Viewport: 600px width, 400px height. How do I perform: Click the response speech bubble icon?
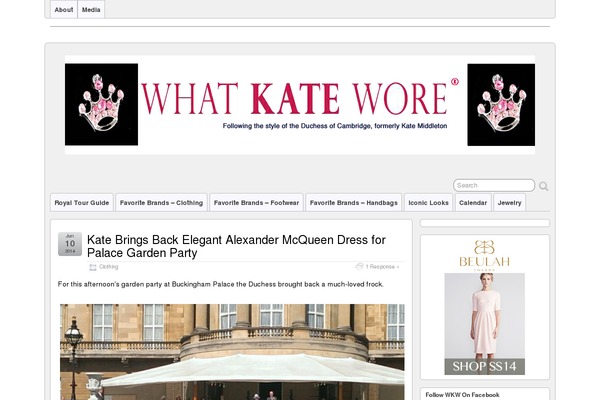[359, 266]
